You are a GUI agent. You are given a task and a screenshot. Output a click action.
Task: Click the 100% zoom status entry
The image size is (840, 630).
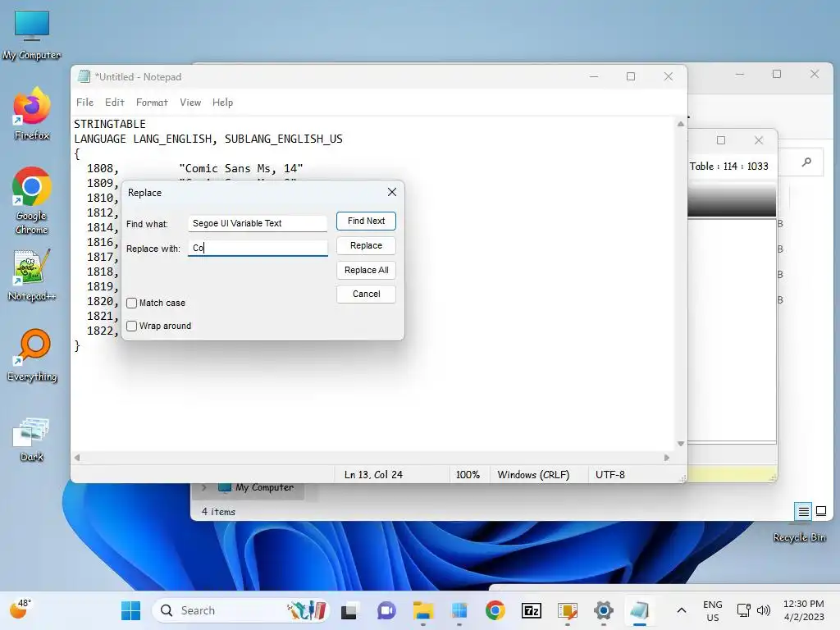pos(468,475)
